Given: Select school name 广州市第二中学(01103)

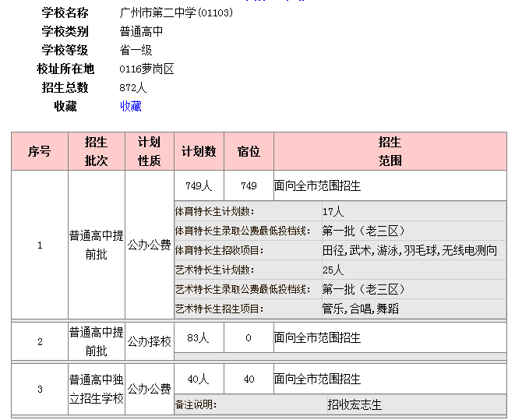Looking at the screenshot, I should [x=176, y=12].
